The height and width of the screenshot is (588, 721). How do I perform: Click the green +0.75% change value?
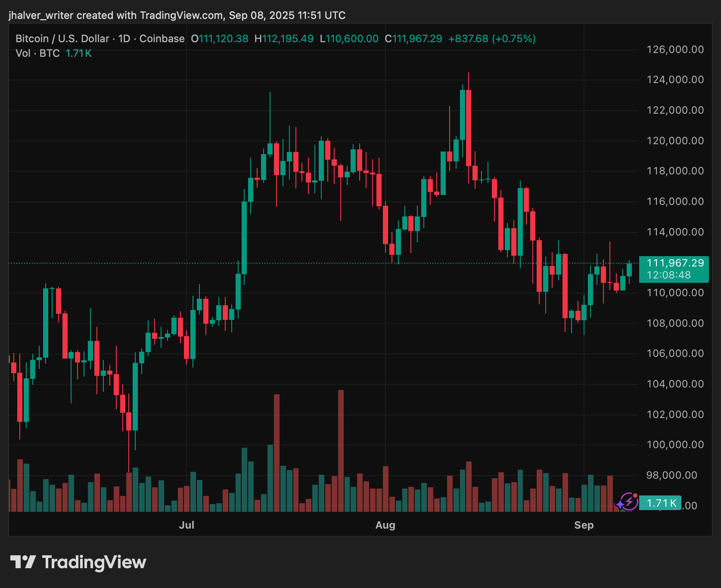click(x=513, y=38)
